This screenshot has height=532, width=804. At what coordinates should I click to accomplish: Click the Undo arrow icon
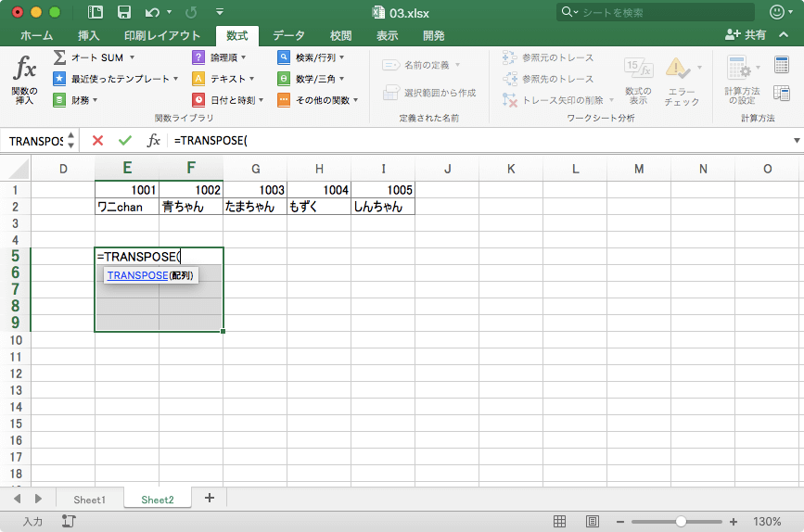(x=152, y=12)
